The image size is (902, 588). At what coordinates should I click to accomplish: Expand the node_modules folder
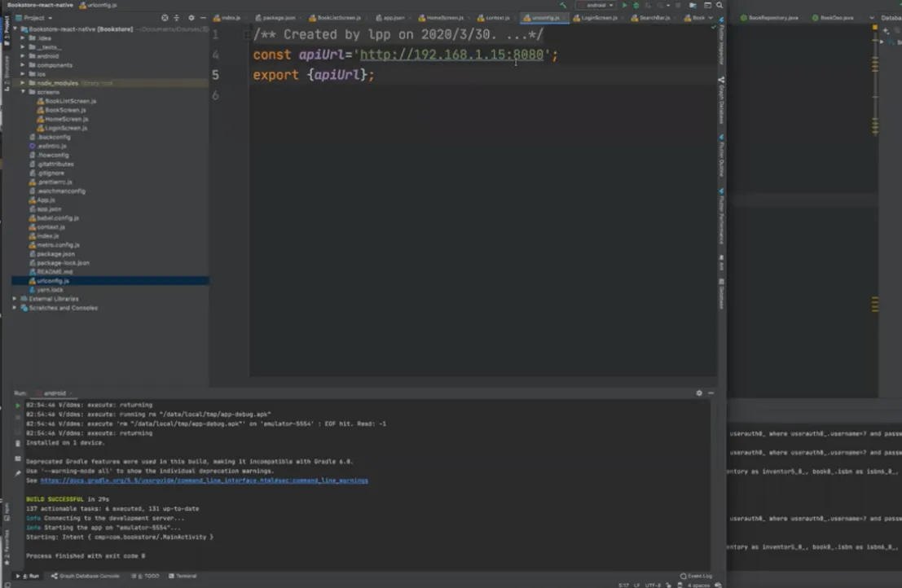point(23,83)
